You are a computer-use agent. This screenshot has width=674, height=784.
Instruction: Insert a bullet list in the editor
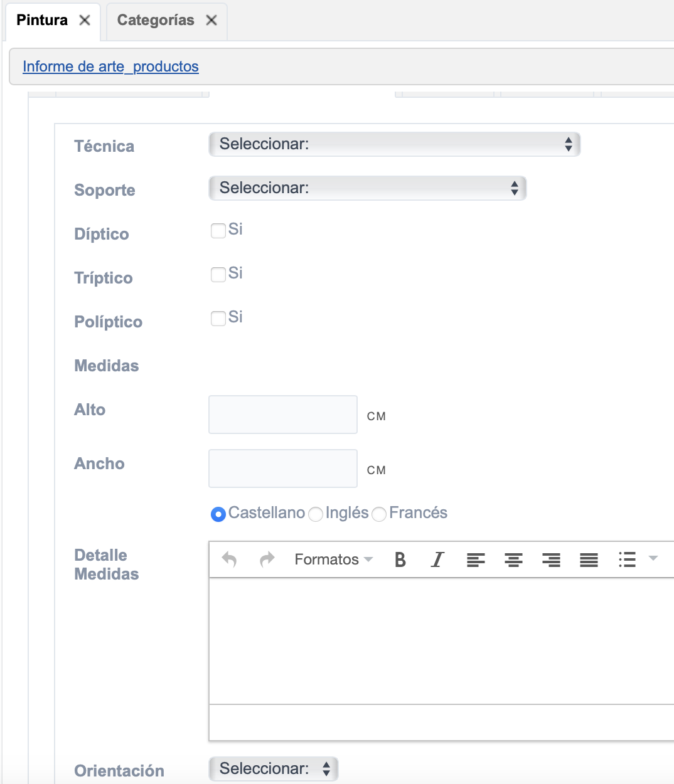pyautogui.click(x=627, y=559)
